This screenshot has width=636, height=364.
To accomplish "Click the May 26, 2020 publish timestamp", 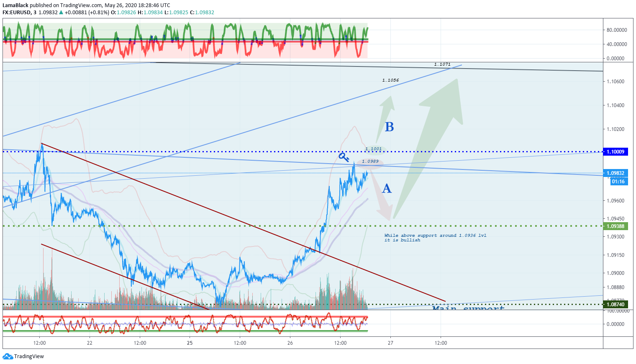I will click(x=137, y=5).
